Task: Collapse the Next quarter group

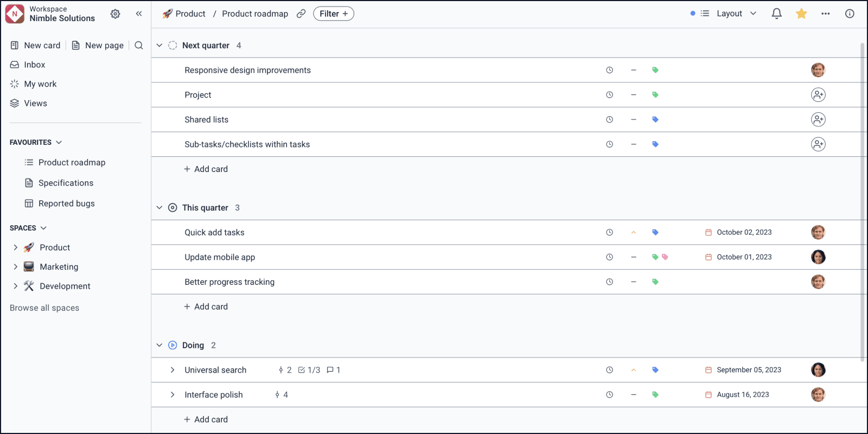Action: click(x=159, y=46)
